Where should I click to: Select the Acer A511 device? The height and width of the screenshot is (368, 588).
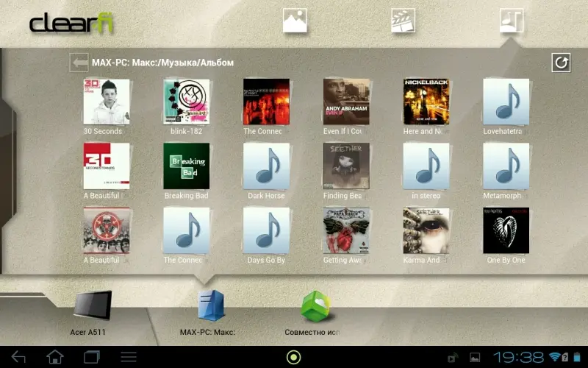pyautogui.click(x=93, y=305)
